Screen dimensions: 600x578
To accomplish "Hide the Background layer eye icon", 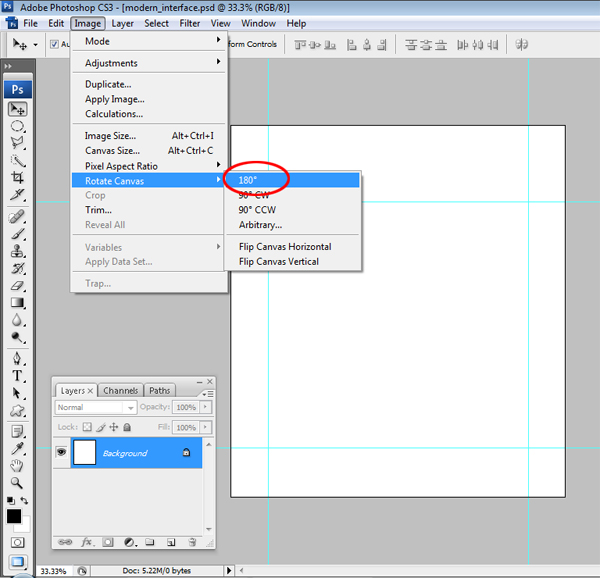I will pyautogui.click(x=61, y=452).
